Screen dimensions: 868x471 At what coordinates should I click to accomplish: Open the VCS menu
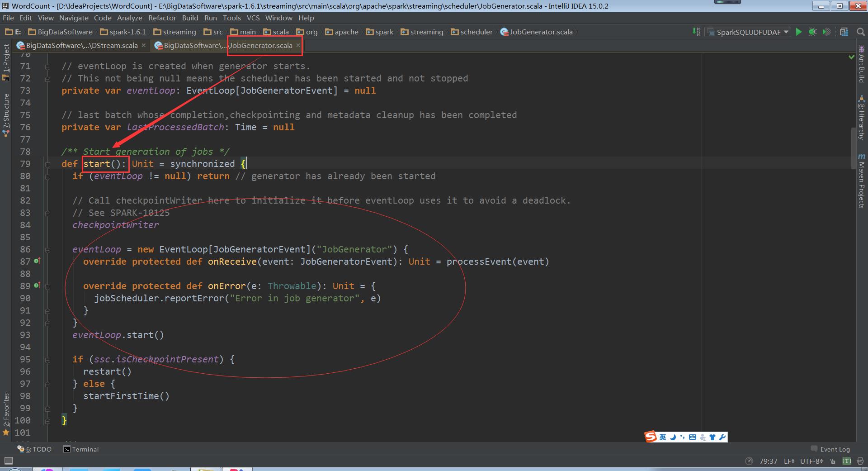point(253,18)
